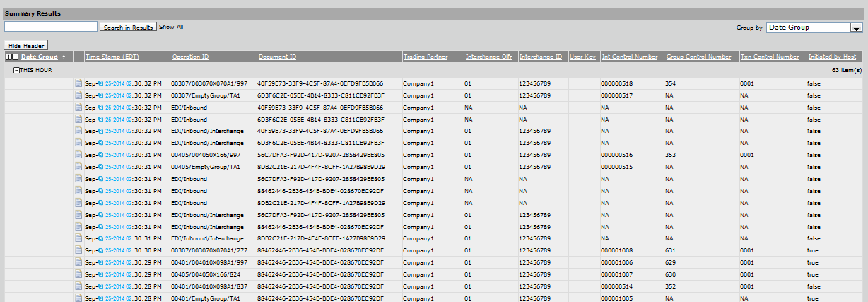Sort by Group Control Number column
This screenshot has height=302, width=868.
(x=698, y=57)
